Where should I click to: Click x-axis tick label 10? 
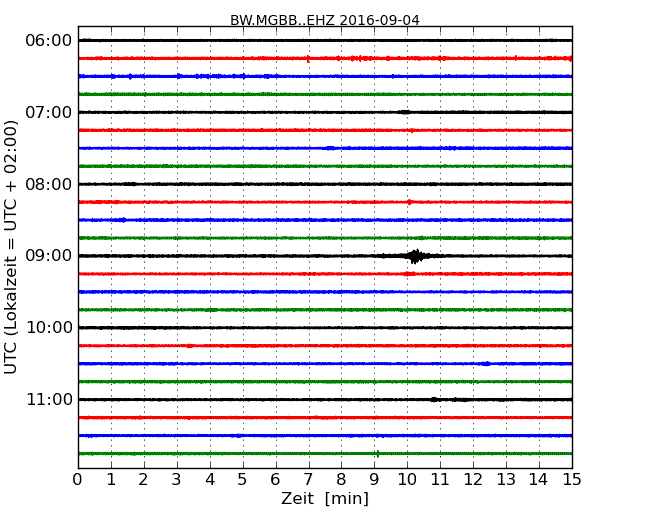[407, 480]
